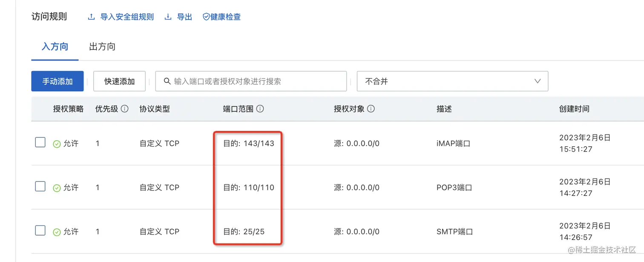Click the import security group rules upload icon
The image size is (644, 262).
click(91, 17)
